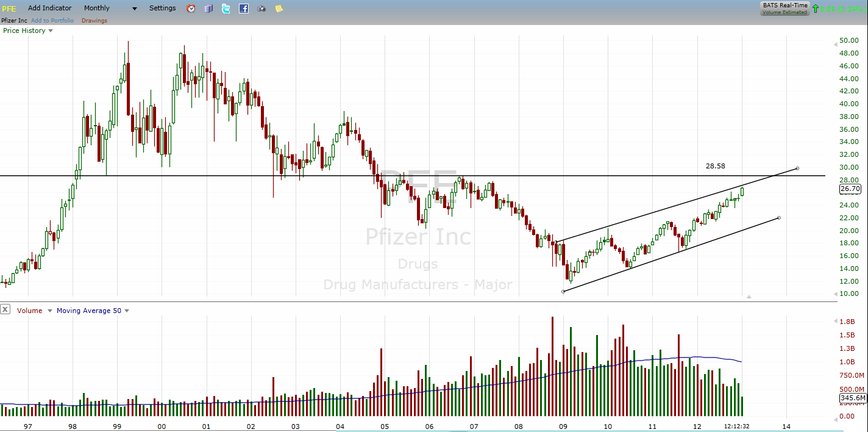The width and height of the screenshot is (868, 432).
Task: Click the current volume tag 345.6M
Action: tap(852, 398)
